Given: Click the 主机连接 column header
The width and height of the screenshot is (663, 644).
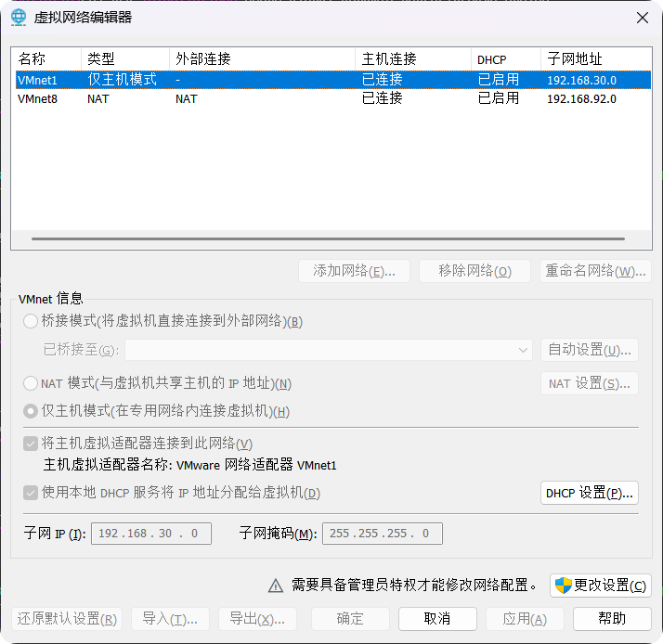Looking at the screenshot, I should (413, 58).
